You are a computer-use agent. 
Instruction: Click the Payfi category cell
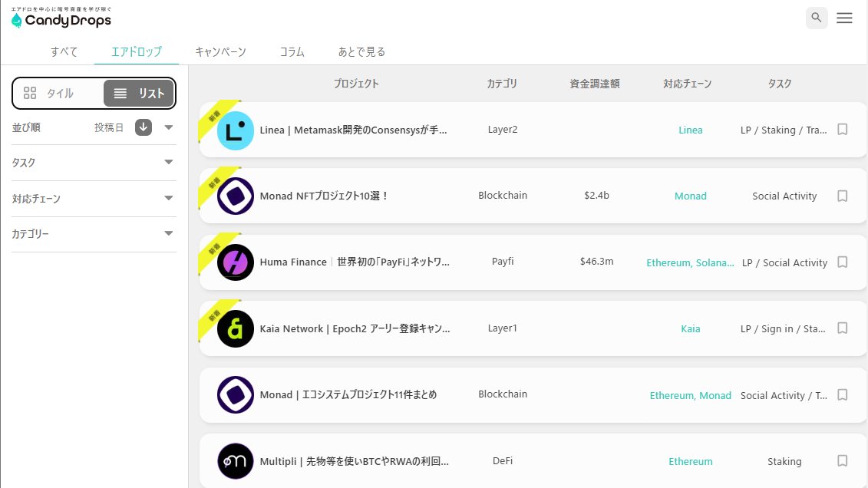pos(503,261)
